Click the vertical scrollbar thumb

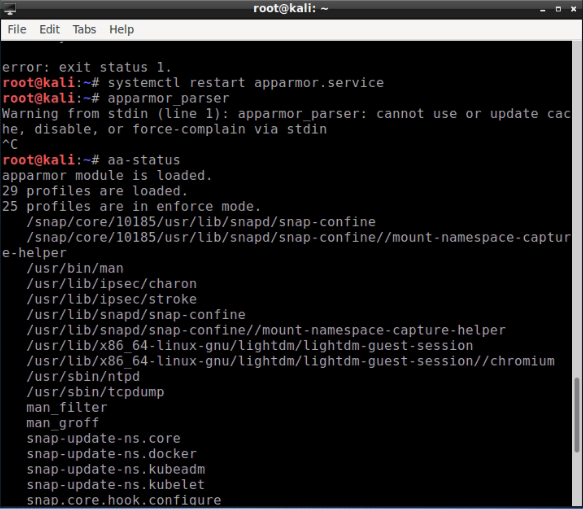point(577,415)
